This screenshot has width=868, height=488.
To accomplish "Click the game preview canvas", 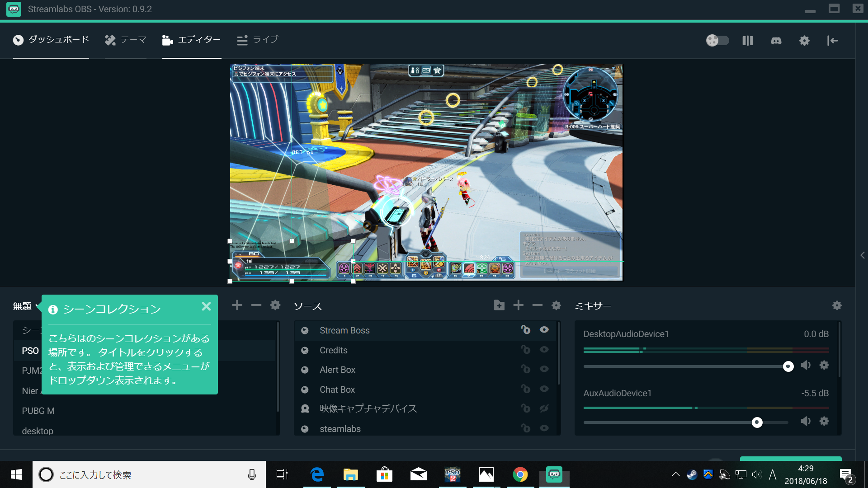I will (x=426, y=172).
